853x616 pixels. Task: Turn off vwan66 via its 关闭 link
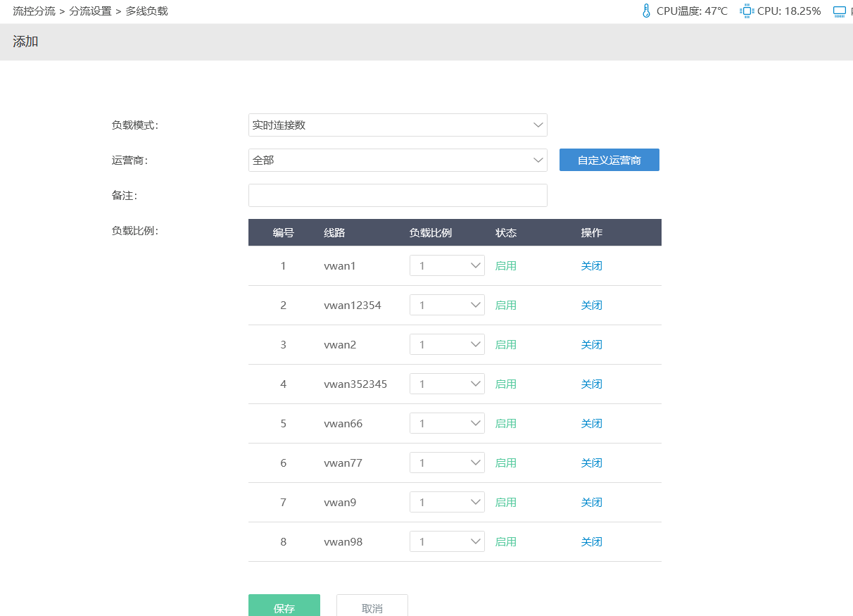[x=591, y=424]
